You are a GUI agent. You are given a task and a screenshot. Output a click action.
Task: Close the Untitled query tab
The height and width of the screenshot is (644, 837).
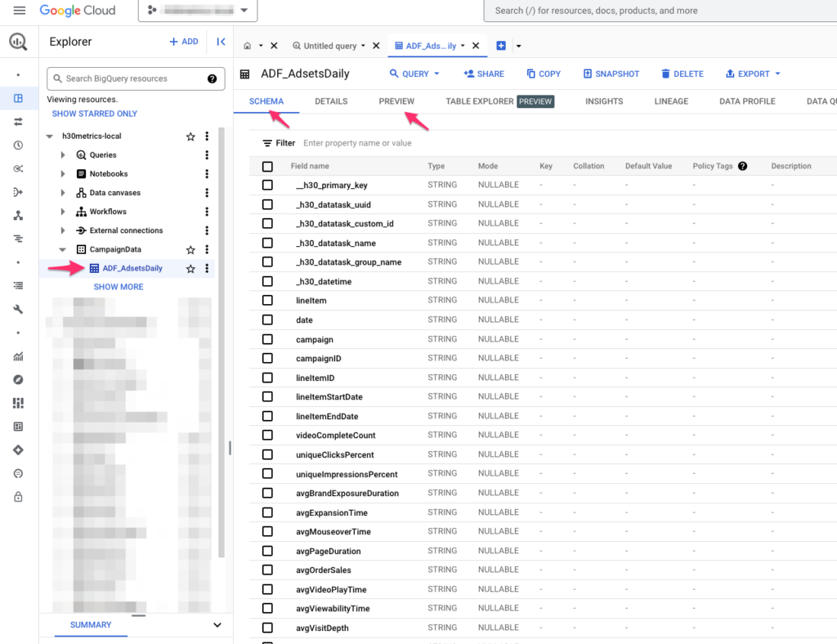tap(376, 46)
